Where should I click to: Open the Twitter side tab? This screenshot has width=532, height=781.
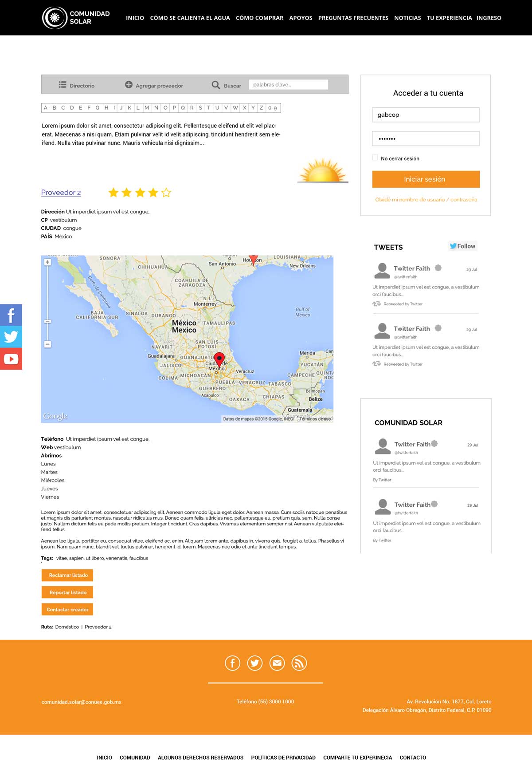(11, 337)
